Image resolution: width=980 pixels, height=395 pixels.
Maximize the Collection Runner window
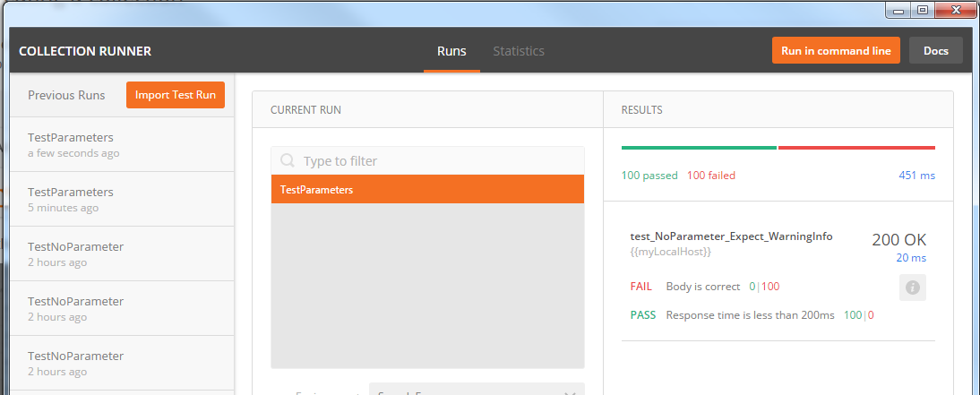[x=924, y=10]
